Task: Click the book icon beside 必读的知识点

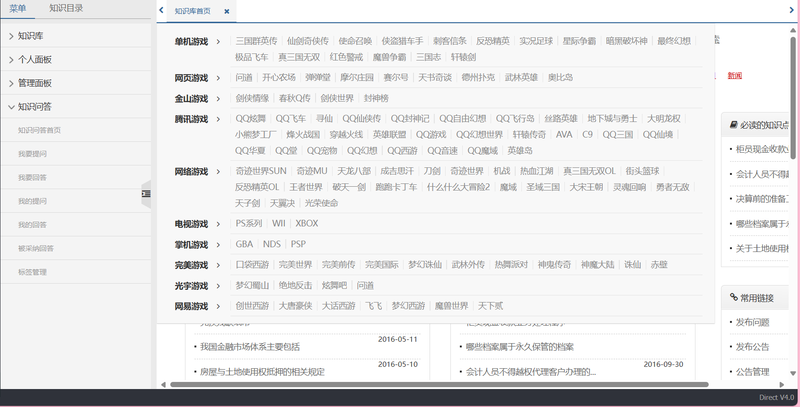Action: click(733, 124)
